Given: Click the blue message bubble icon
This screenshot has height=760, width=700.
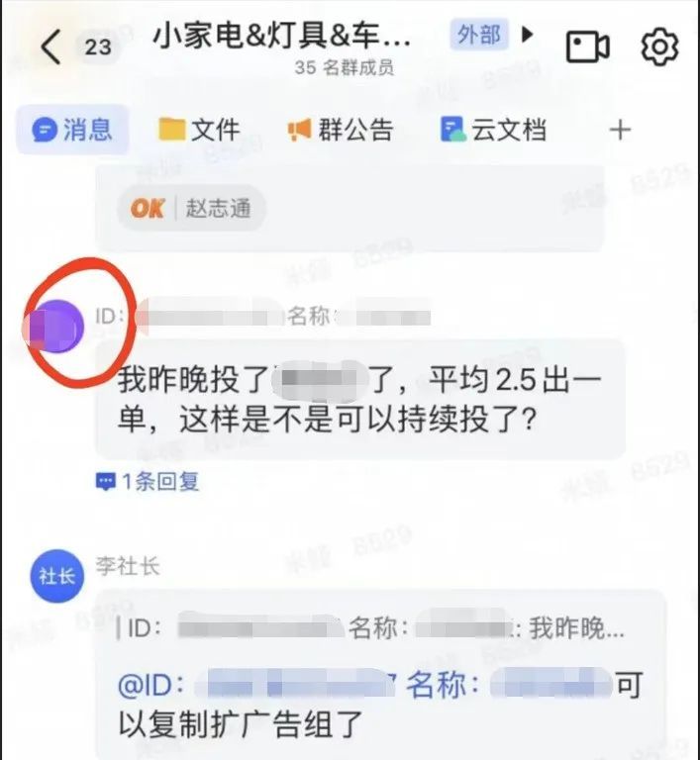Looking at the screenshot, I should (x=45, y=130).
